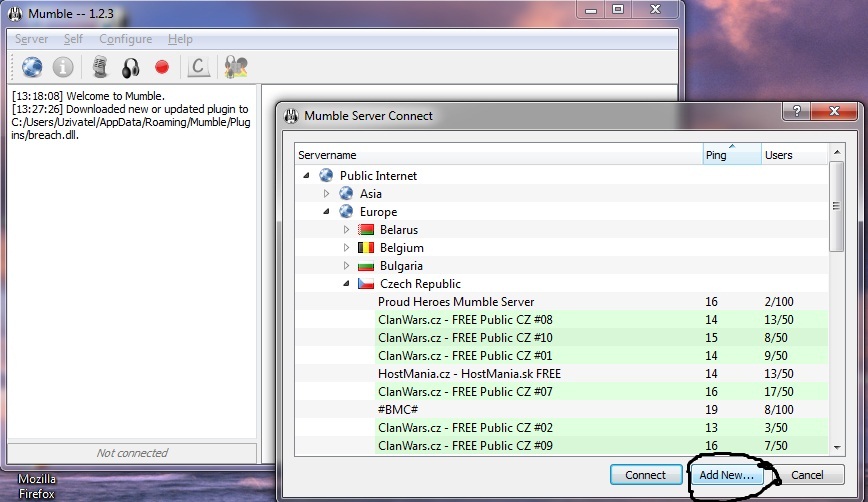Viewport: 868px width, 502px height.
Task: Sort by the Servername column header
Action: click(499, 154)
